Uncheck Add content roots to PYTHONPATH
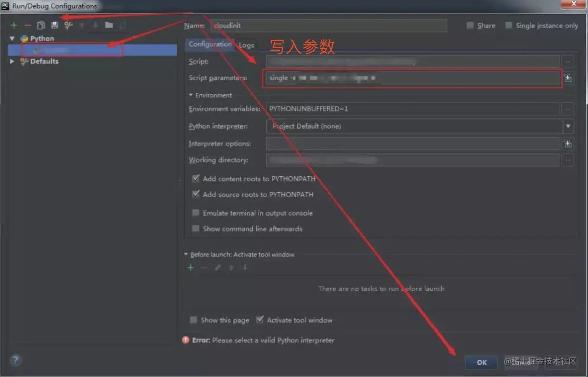The width and height of the screenshot is (588, 377). (196, 179)
